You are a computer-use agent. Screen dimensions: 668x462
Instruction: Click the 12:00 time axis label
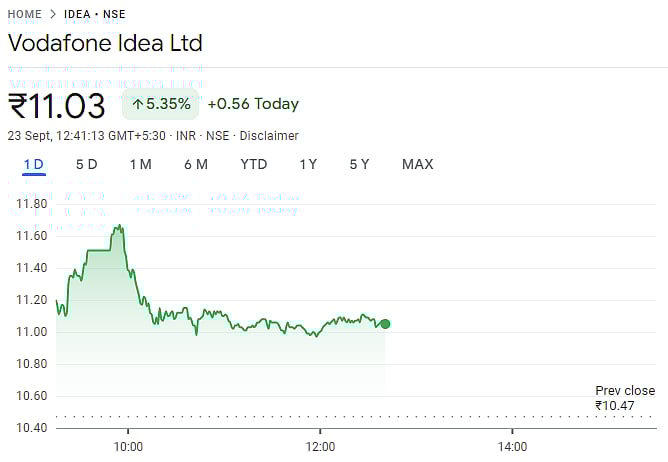pos(320,446)
